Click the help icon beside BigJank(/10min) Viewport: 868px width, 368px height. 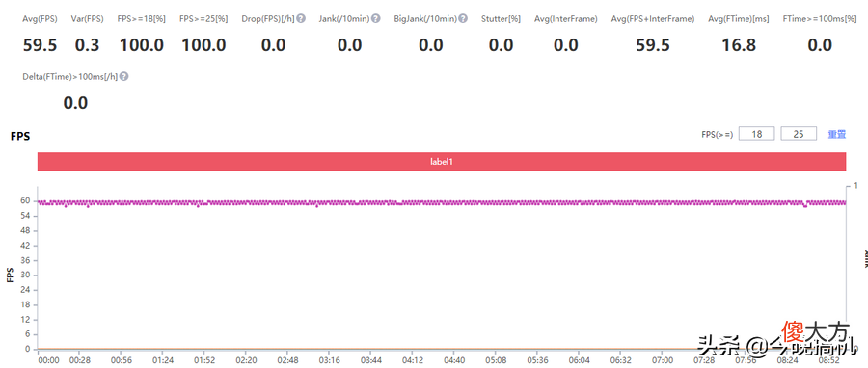pos(463,19)
